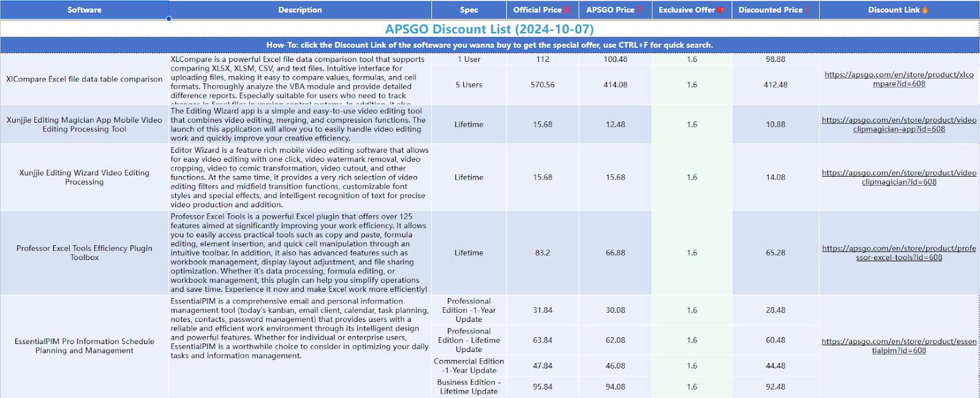Viewport: 980px width, 398px height.
Task: Open the XLCompare discount link
Action: pyautogui.click(x=899, y=79)
